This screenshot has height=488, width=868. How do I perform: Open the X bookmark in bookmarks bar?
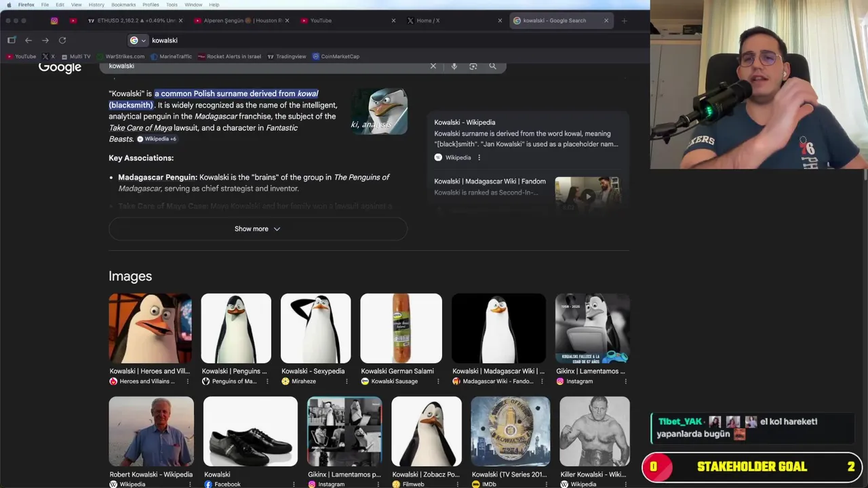(x=48, y=56)
